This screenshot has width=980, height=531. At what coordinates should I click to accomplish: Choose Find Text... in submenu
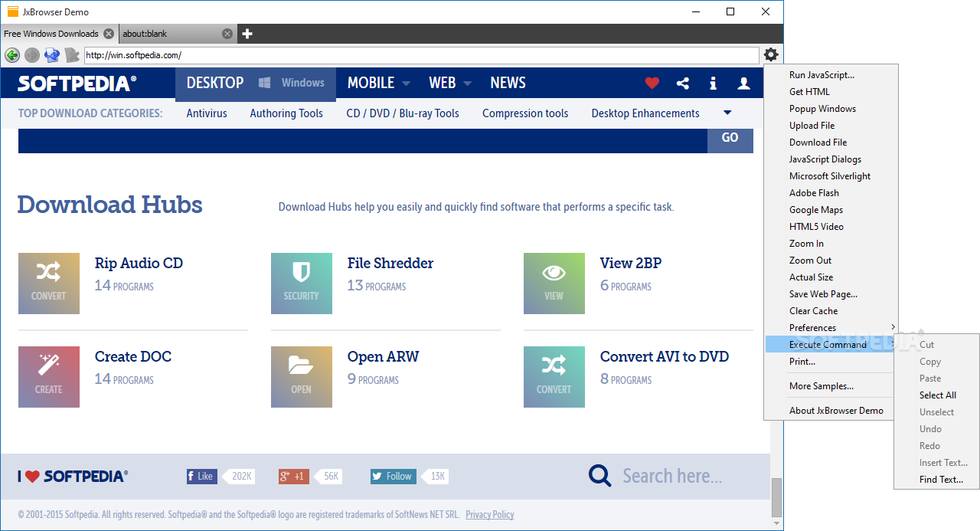click(x=941, y=480)
